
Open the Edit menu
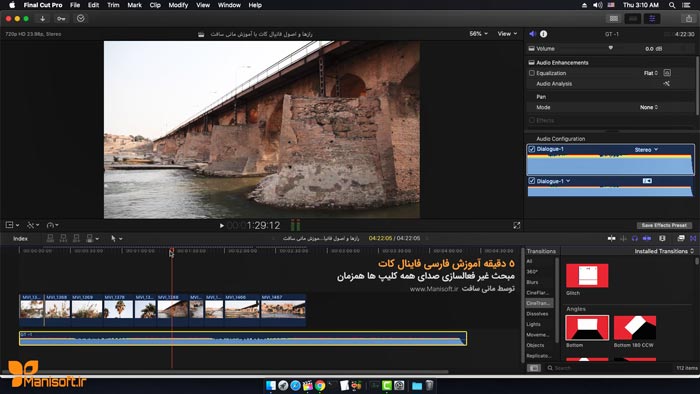pos(93,5)
